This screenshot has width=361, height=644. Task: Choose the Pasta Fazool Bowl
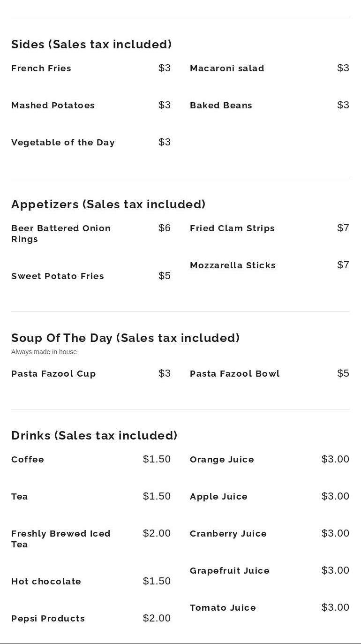234,374
